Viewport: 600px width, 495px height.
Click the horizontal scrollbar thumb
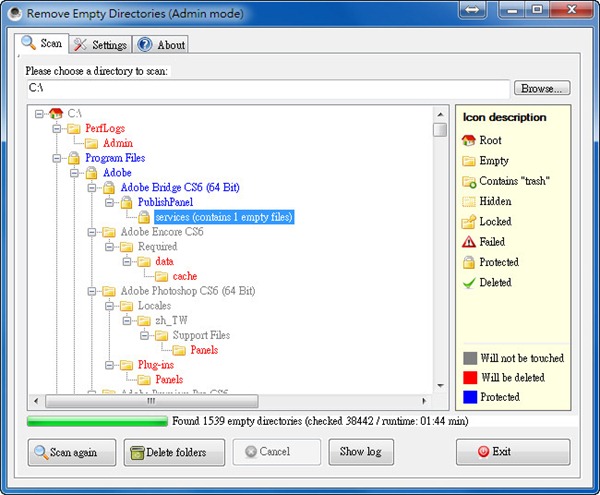(152, 401)
